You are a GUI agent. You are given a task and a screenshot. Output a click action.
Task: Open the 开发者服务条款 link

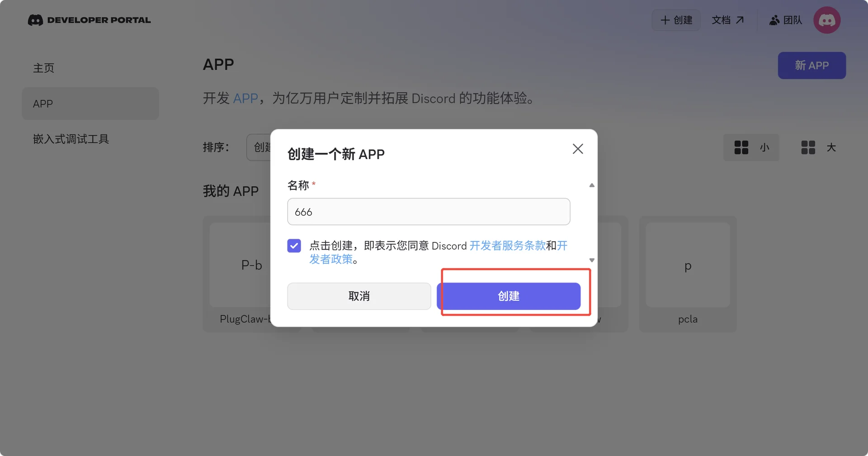coord(507,246)
